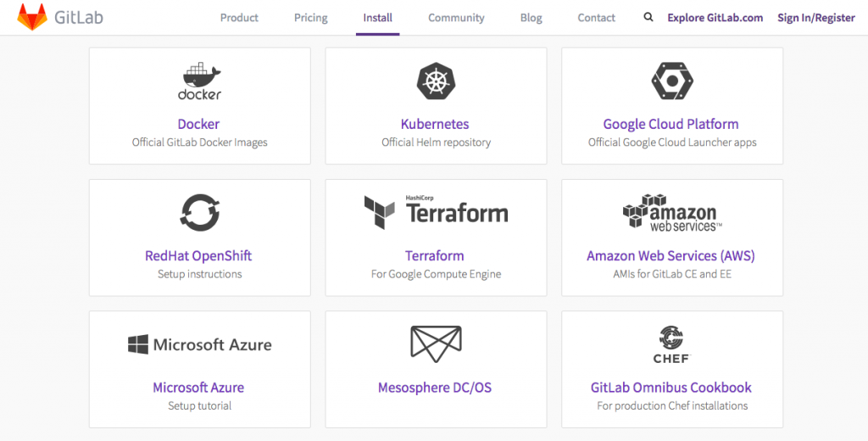The width and height of the screenshot is (868, 441).
Task: Open the Community menu
Action: point(456,18)
